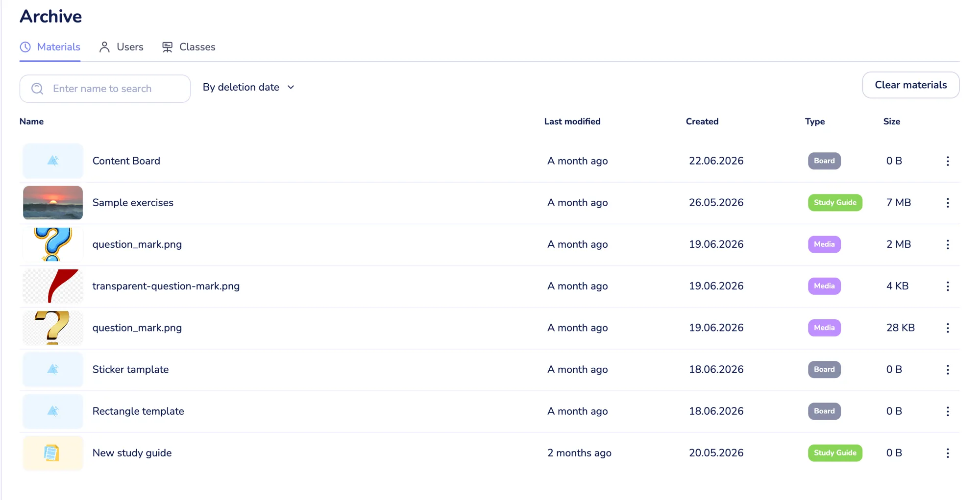This screenshot has height=500, width=980.
Task: Click the Clear materials button
Action: pos(910,85)
